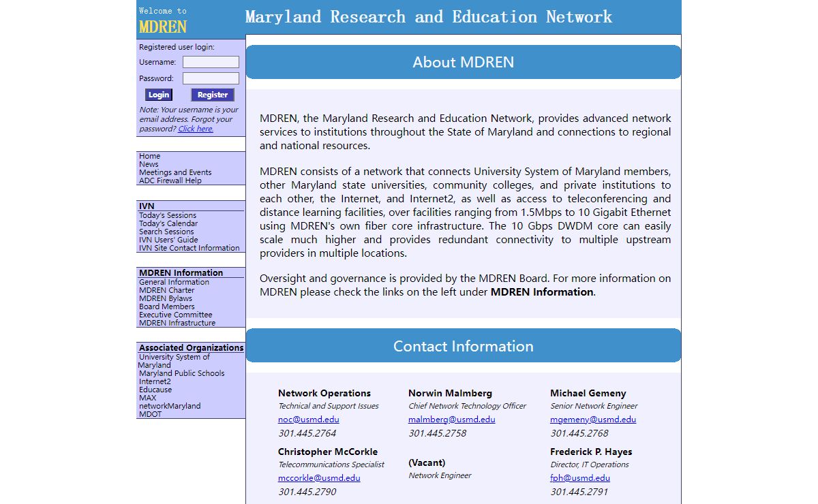The image size is (818, 504).
Task: Click bold 'MDREN Information' text in paragraph
Action: [x=542, y=292]
